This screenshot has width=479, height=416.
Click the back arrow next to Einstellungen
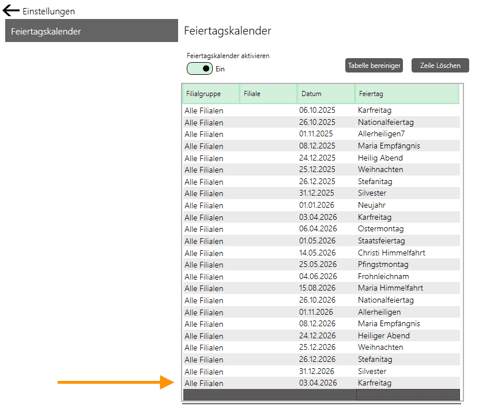(x=11, y=11)
